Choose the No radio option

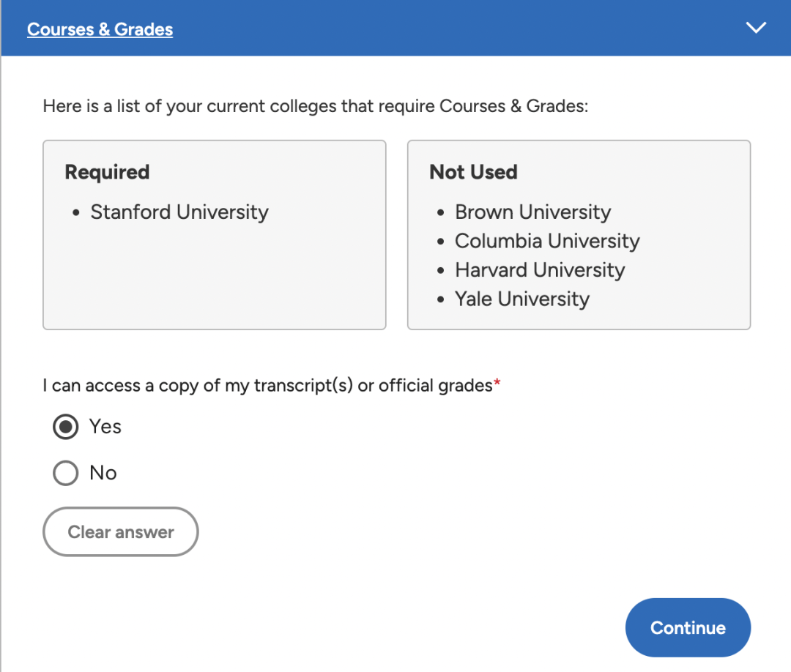66,473
